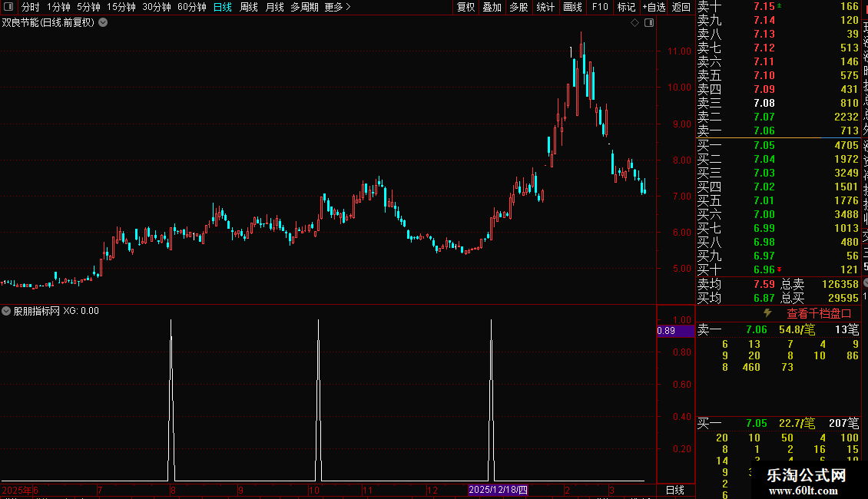Select the 60分钟 period

tap(192, 7)
